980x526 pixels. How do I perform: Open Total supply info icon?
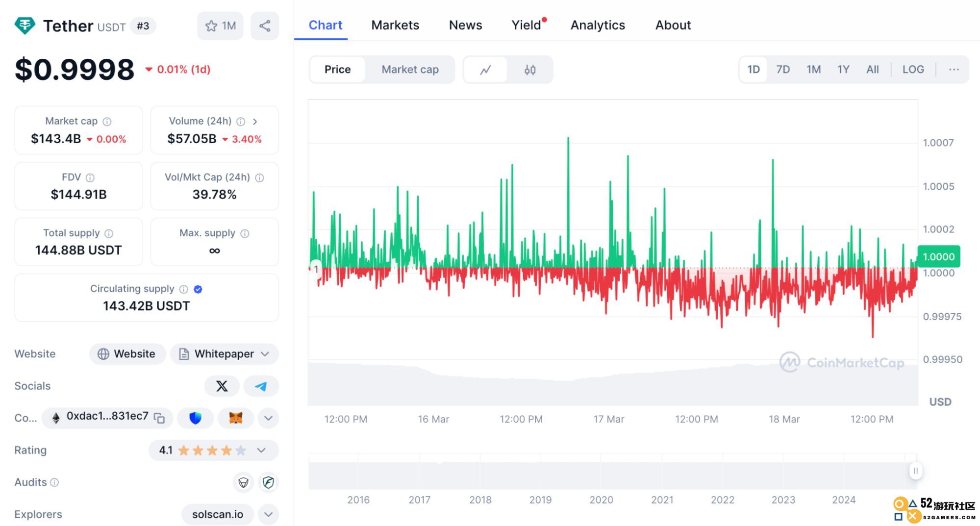109,233
